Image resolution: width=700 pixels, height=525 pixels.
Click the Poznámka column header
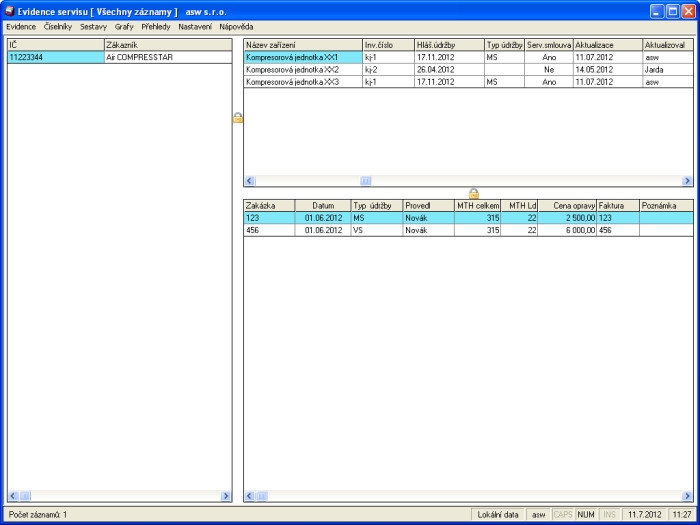(666, 206)
